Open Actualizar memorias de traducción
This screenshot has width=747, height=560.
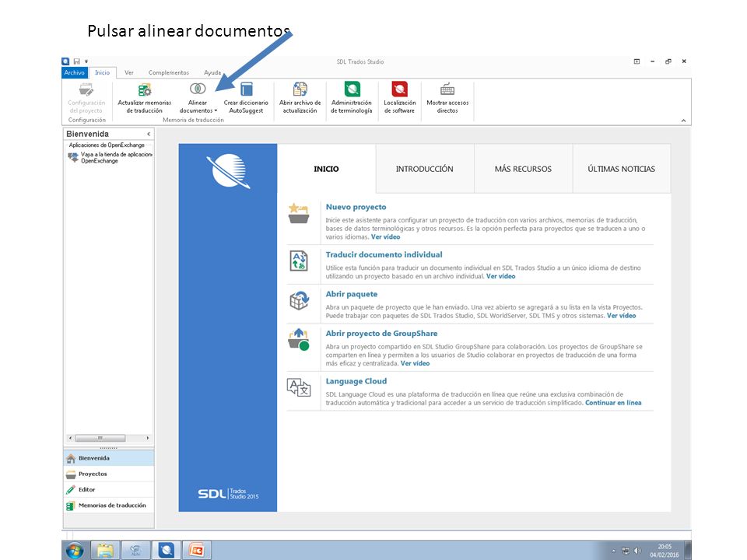click(x=145, y=98)
